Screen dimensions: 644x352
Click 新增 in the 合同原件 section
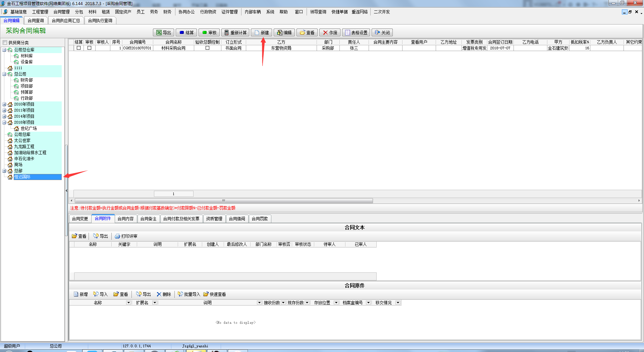pos(81,294)
